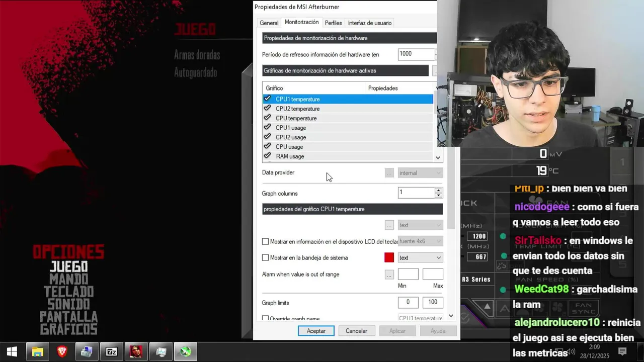Click the browse button above LCD checkbox
This screenshot has height=362, width=644.
(389, 225)
